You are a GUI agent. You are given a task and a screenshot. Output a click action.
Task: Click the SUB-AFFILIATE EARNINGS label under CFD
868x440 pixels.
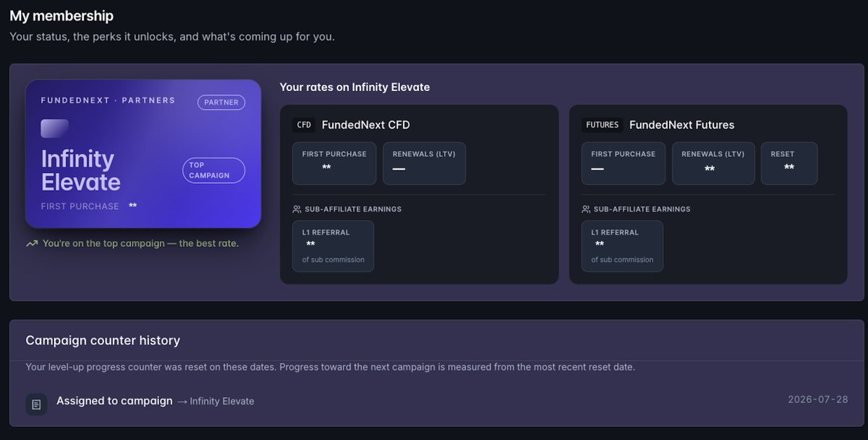click(x=353, y=209)
